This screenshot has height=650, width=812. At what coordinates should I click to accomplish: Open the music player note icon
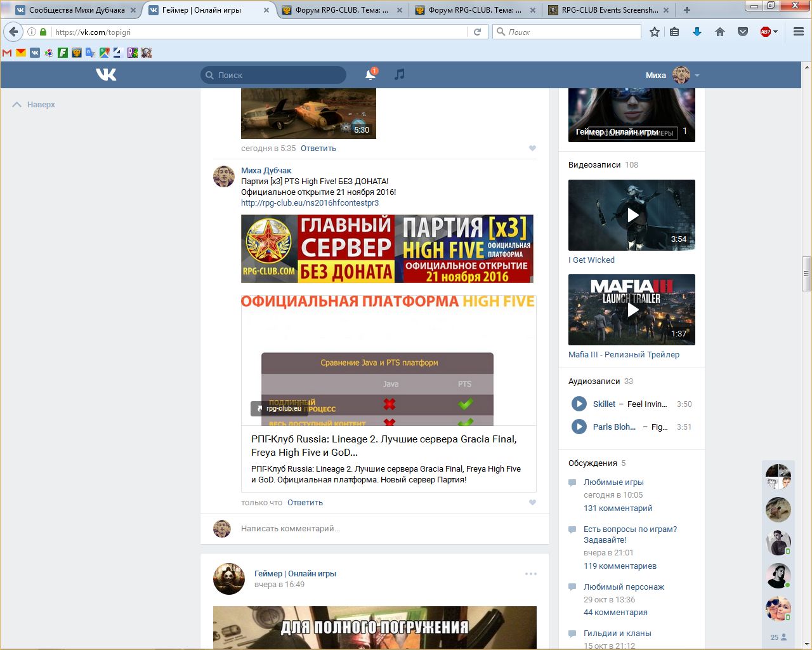coord(399,75)
